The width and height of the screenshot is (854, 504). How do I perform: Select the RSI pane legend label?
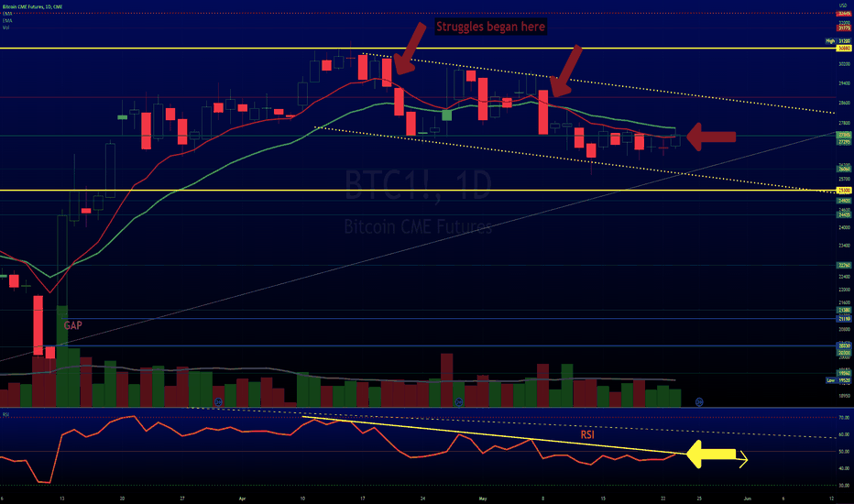point(5,414)
